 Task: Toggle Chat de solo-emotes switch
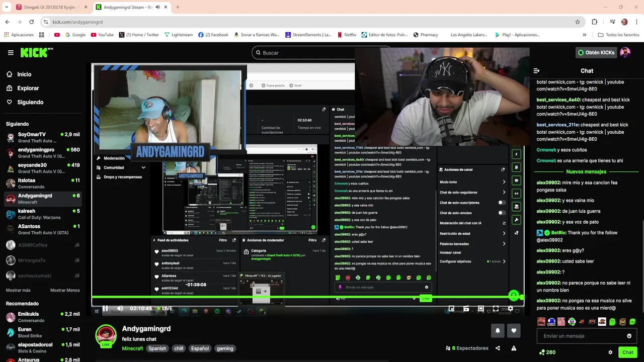pos(501,213)
